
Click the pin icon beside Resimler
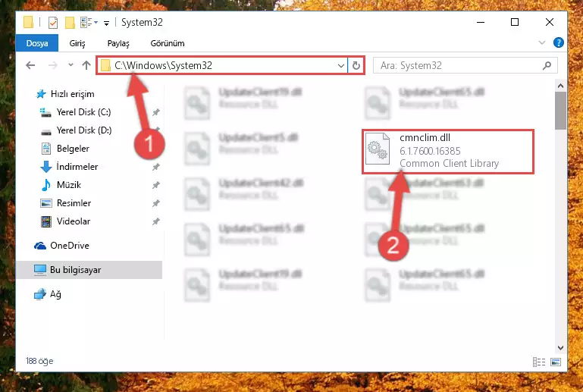click(x=155, y=203)
